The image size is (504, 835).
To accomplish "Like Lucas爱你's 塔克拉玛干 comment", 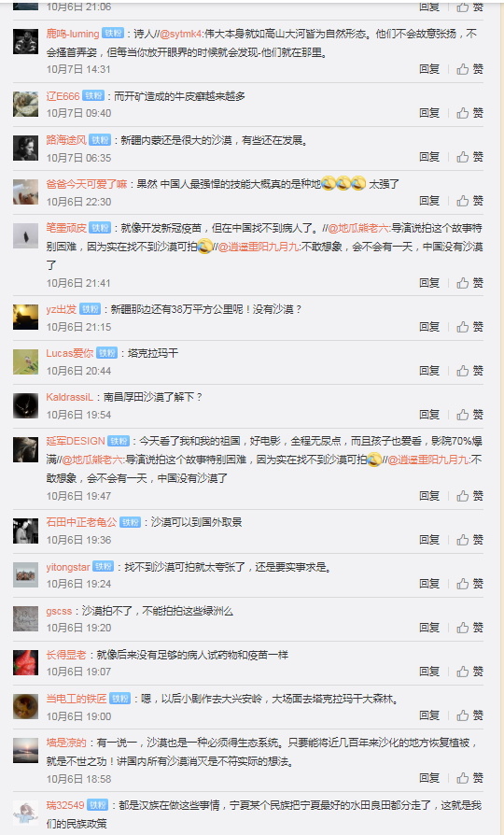I will [470, 371].
